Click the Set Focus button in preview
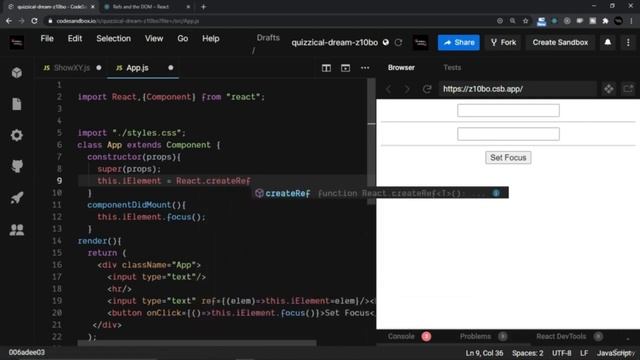This screenshot has height=360, width=640. (508, 158)
